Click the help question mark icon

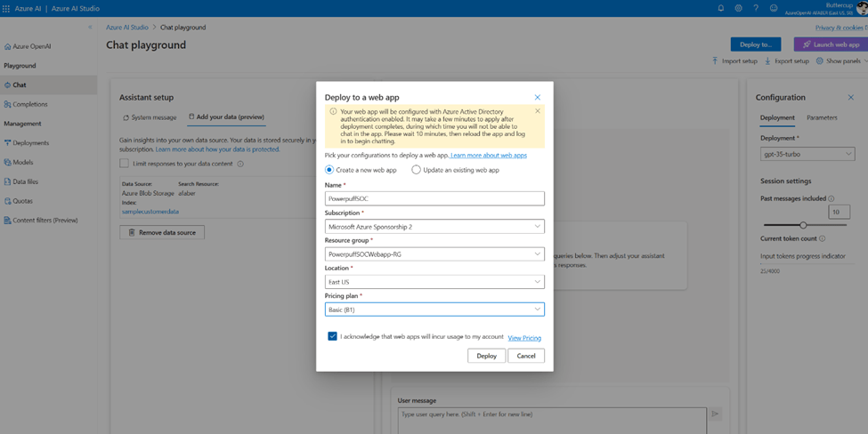pos(756,8)
